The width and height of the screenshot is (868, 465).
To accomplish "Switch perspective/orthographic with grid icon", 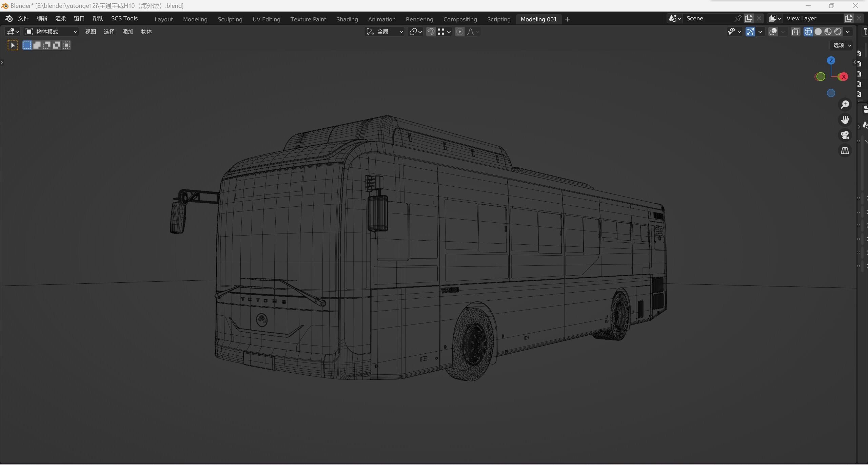I will [x=845, y=151].
